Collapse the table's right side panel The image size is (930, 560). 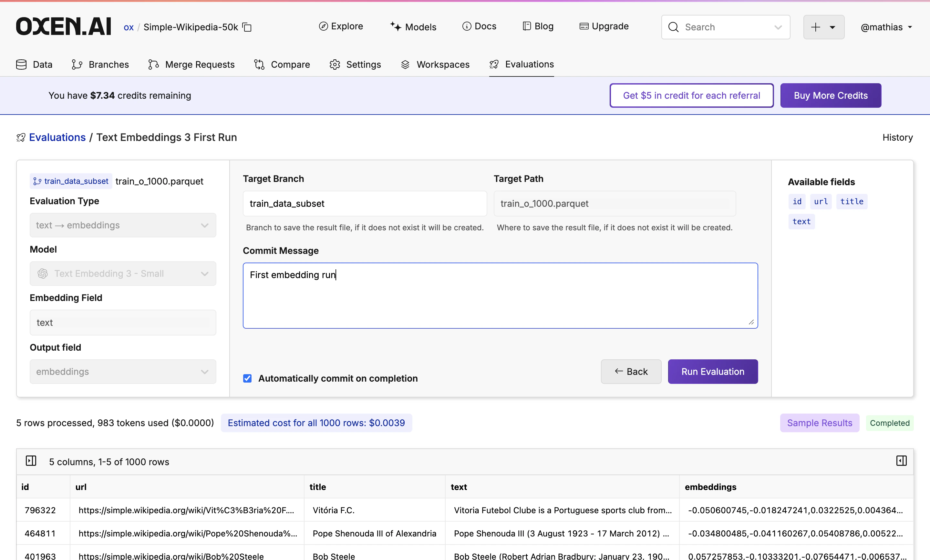pos(902,461)
